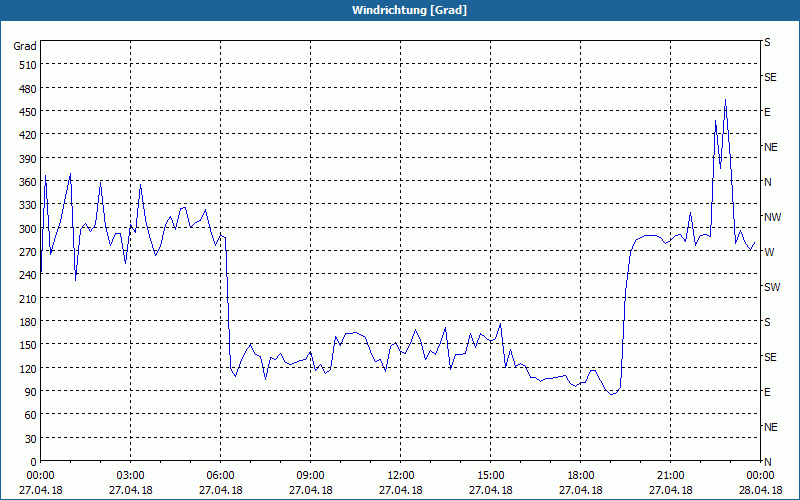Click the 12:00 time label
Screen dimensions: 800x500
(401, 476)
